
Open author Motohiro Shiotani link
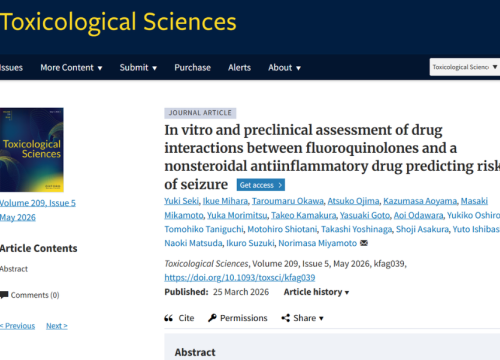click(282, 229)
